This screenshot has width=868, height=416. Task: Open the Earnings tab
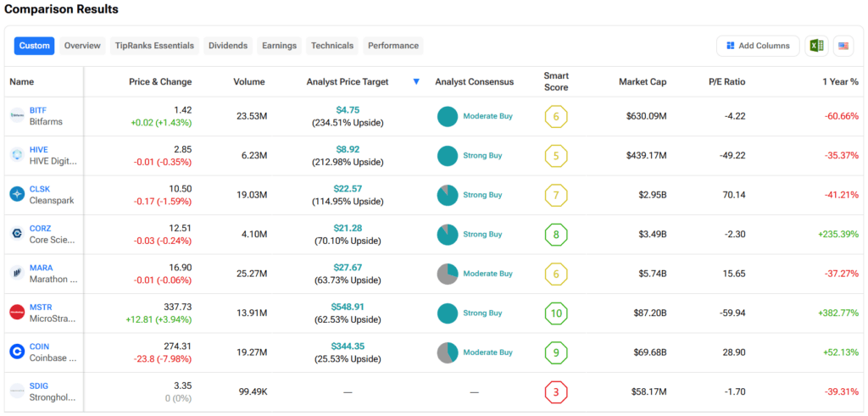280,46
